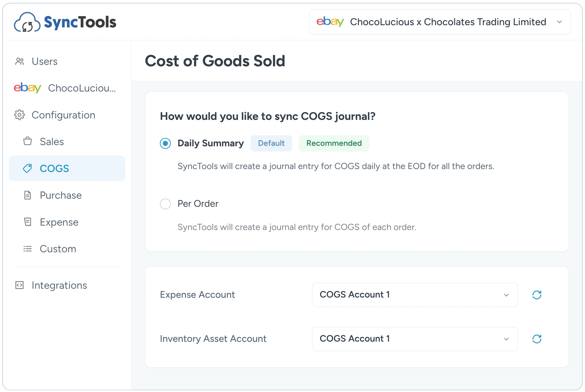Viewport: 585px width, 392px height.
Task: Click the Inventory Asset Account label
Action: coord(213,339)
